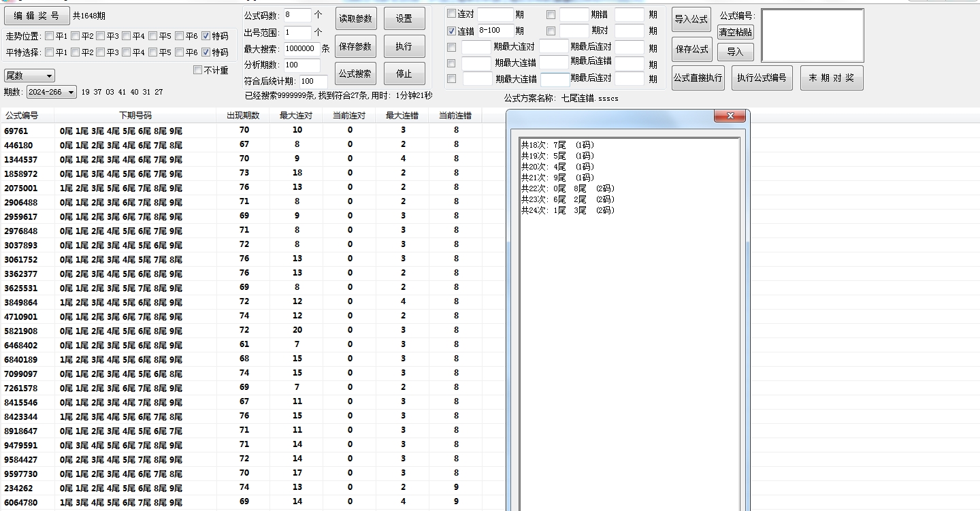Click inside the 分析期数 input field
Screen dimensions: 980x511
tap(302, 66)
